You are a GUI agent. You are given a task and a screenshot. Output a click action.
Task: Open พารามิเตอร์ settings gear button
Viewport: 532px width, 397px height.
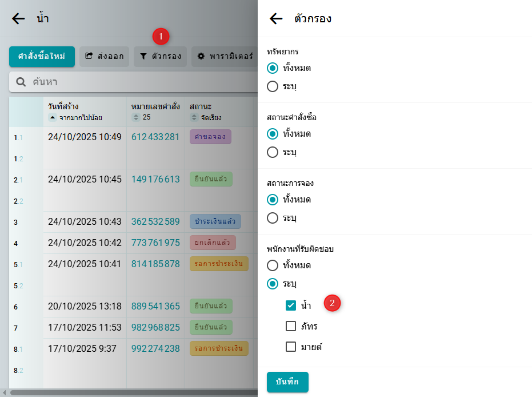[225, 57]
